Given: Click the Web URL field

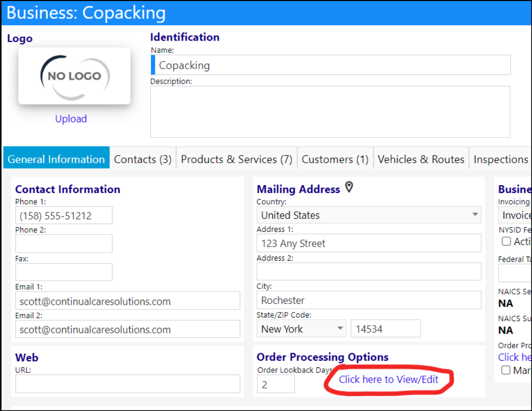Looking at the screenshot, I should click(x=127, y=383).
